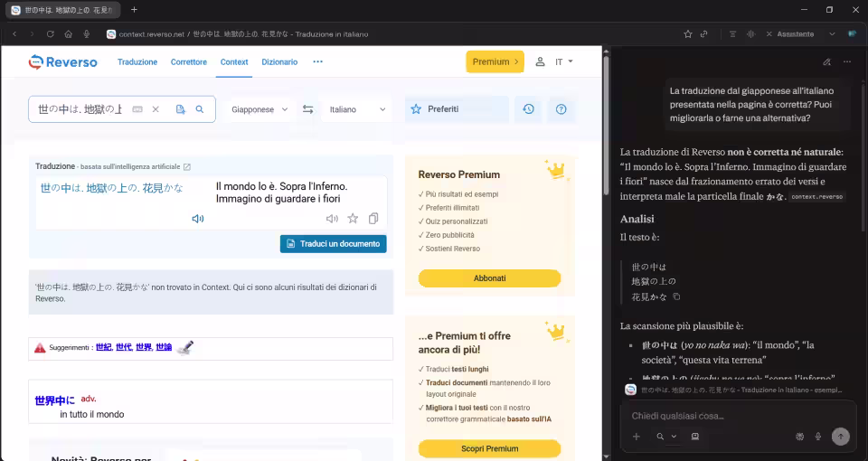
Task: Click the Japanese search text field
Action: point(80,109)
